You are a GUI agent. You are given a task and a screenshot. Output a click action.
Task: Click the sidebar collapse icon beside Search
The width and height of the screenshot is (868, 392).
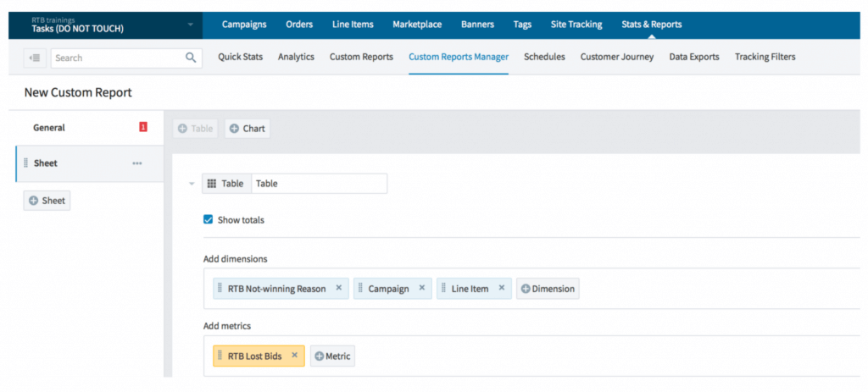35,58
